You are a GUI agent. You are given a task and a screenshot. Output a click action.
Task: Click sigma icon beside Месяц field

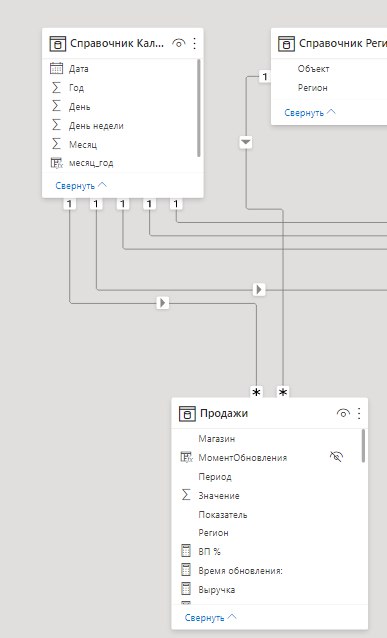pyautogui.click(x=56, y=144)
